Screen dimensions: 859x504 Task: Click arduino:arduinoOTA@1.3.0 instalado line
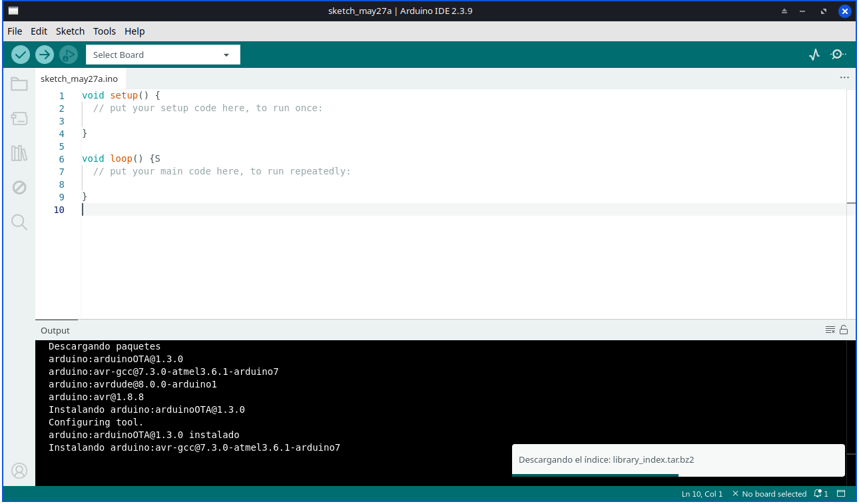pyautogui.click(x=144, y=435)
